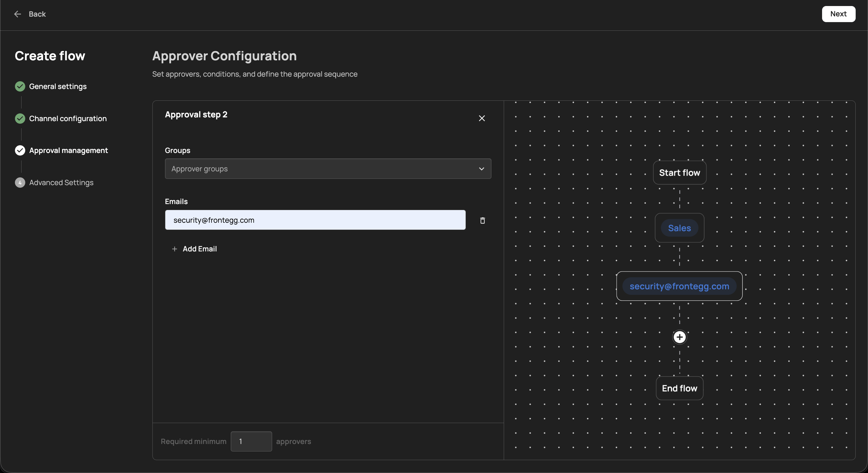
Task: Click the Approval management step circle icon
Action: (x=20, y=151)
